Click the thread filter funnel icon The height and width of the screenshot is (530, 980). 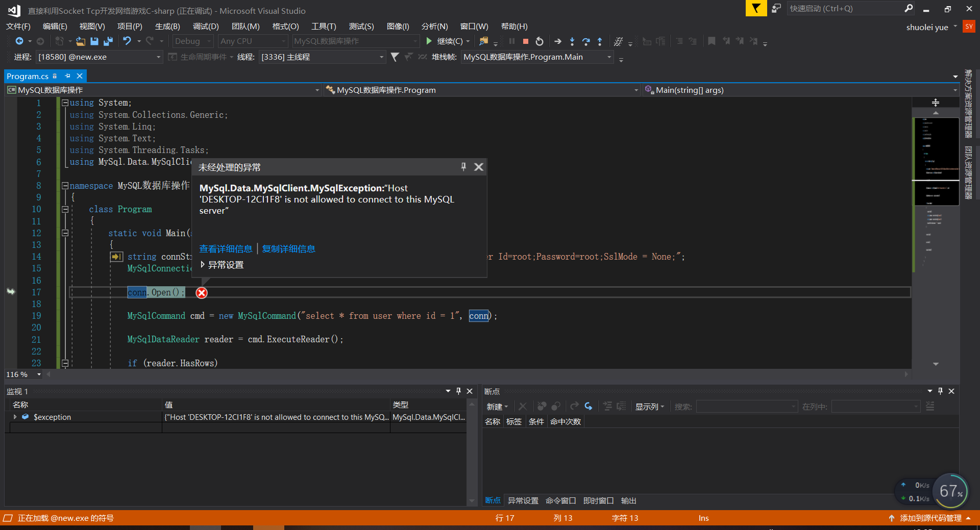click(395, 57)
